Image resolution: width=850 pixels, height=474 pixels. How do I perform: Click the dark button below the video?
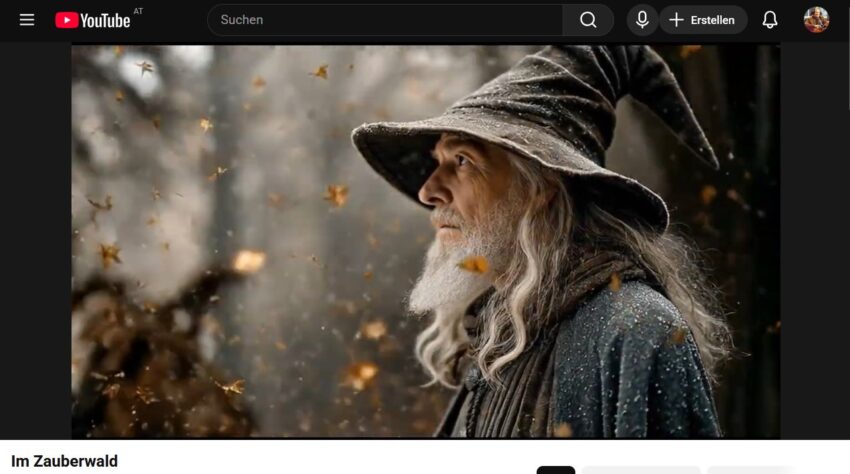click(x=556, y=469)
